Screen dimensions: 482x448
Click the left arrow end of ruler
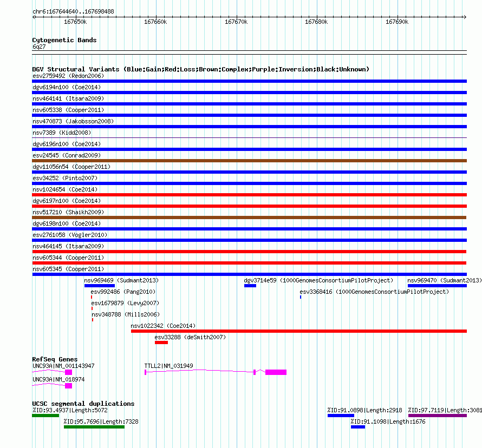tap(34, 17)
